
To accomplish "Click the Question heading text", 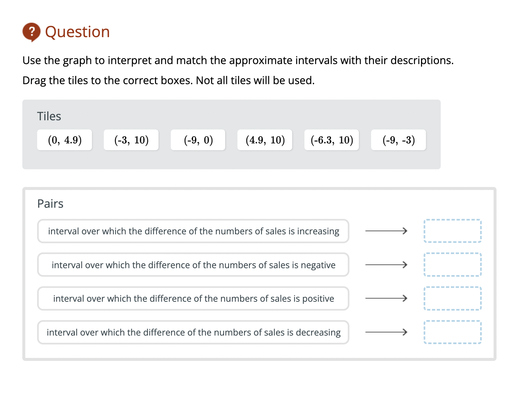I will [77, 32].
